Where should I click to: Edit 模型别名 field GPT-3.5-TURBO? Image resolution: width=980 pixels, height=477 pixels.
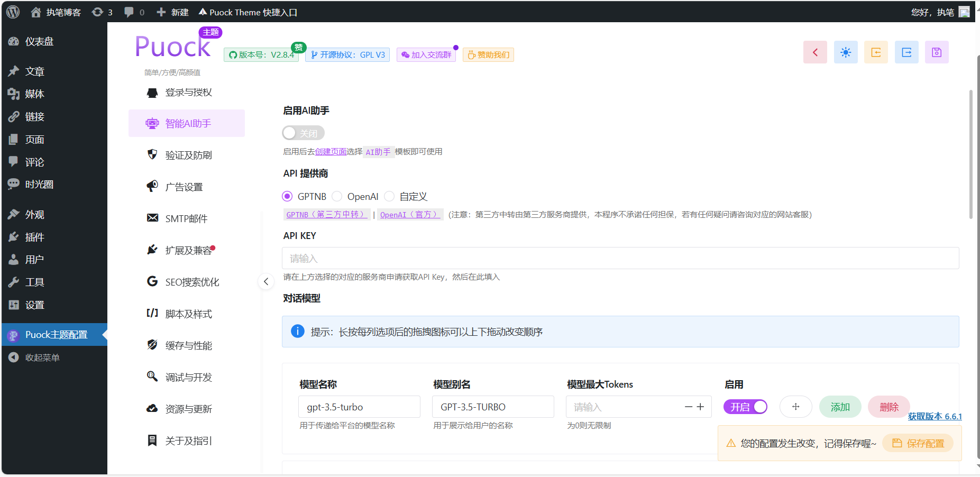click(493, 407)
